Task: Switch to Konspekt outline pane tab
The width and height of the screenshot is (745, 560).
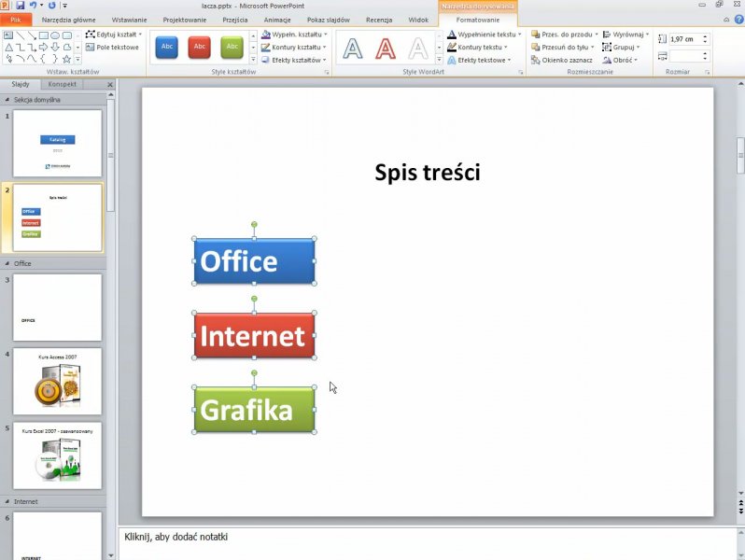Action: tap(63, 84)
